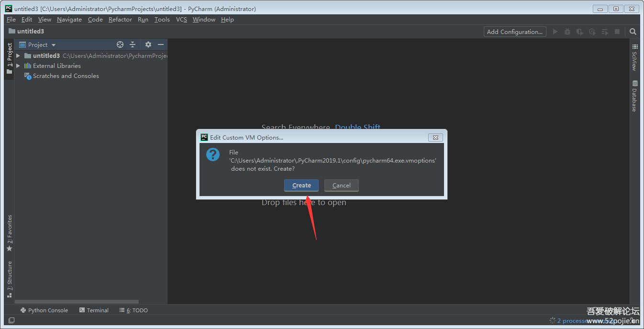The width and height of the screenshot is (644, 329).
Task: Click the locate target icon in Project panel
Action: [120, 44]
